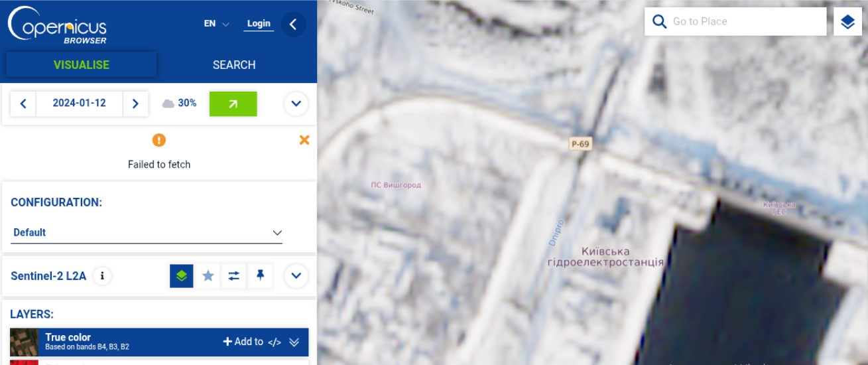The image size is (868, 365).
Task: Go to the next date
Action: tap(135, 104)
